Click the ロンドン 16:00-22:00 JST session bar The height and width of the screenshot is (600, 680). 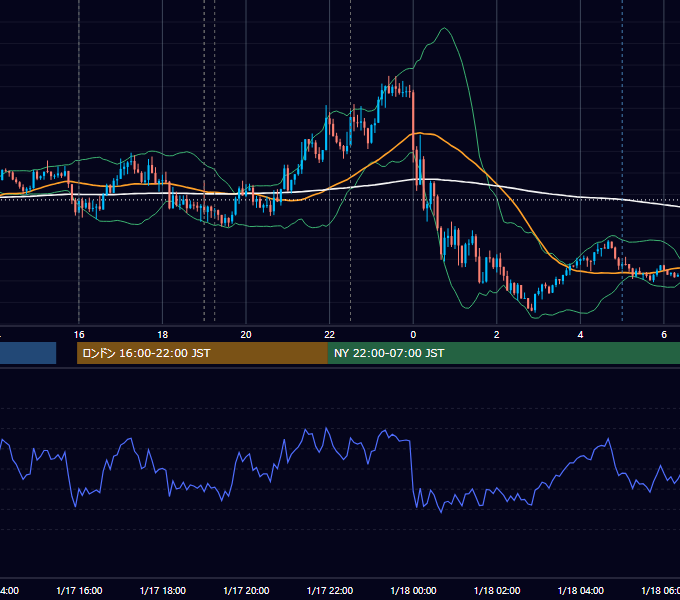pyautogui.click(x=202, y=353)
